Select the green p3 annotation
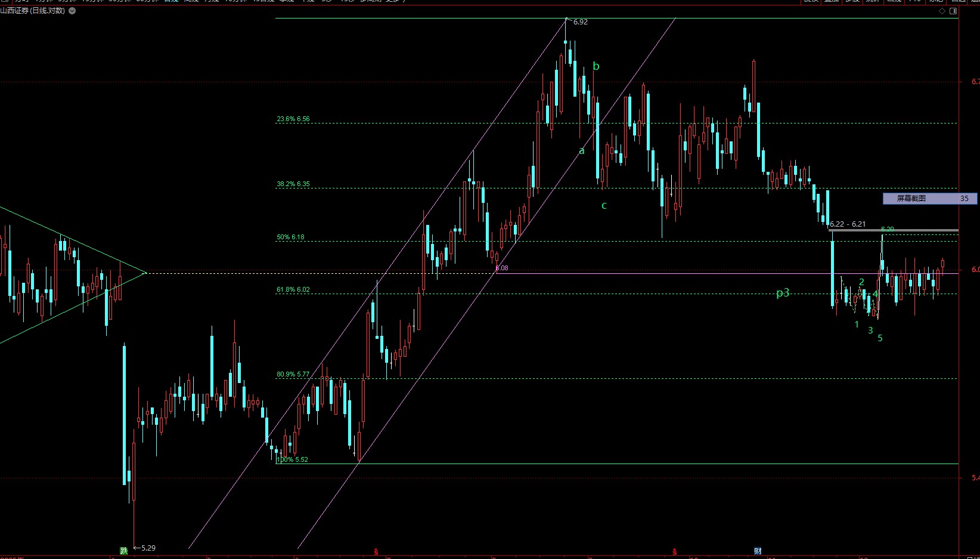980x559 pixels. [x=783, y=292]
